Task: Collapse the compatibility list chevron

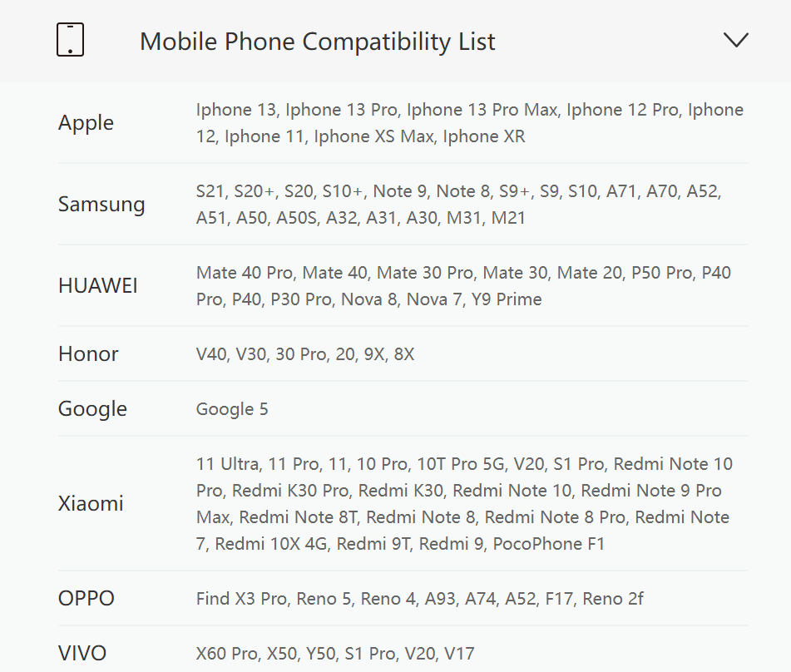Action: pyautogui.click(x=735, y=41)
